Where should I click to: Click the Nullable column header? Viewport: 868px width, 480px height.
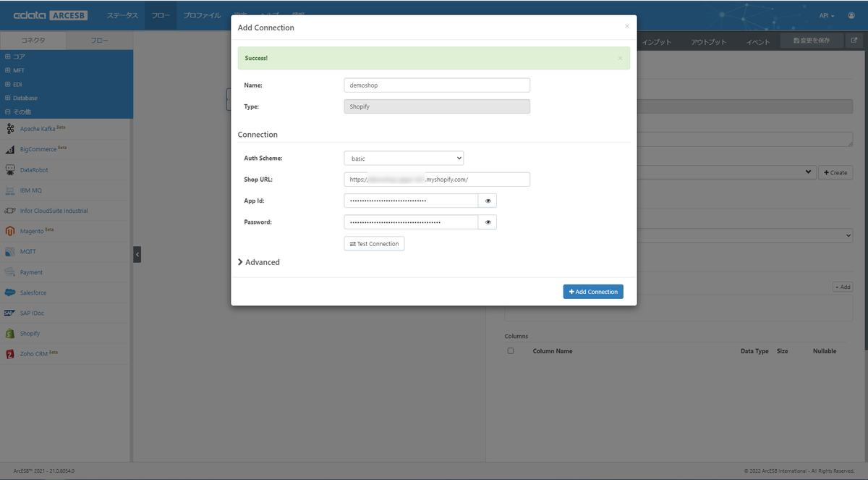[x=825, y=351]
